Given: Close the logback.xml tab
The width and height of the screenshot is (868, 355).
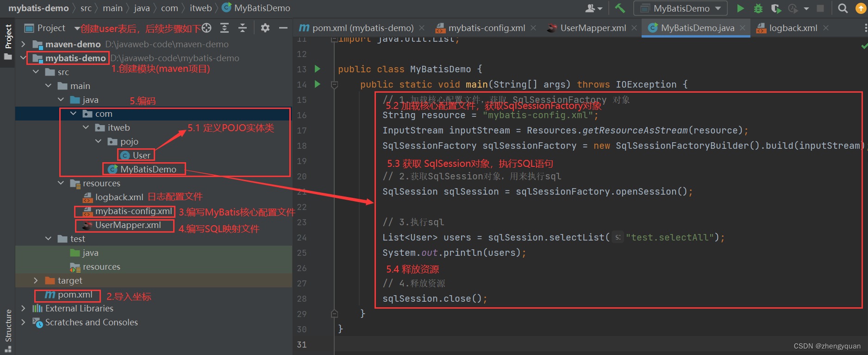Looking at the screenshot, I should pos(826,28).
